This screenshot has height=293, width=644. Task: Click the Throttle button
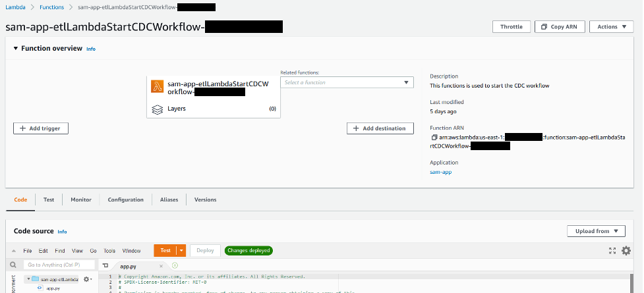(512, 27)
